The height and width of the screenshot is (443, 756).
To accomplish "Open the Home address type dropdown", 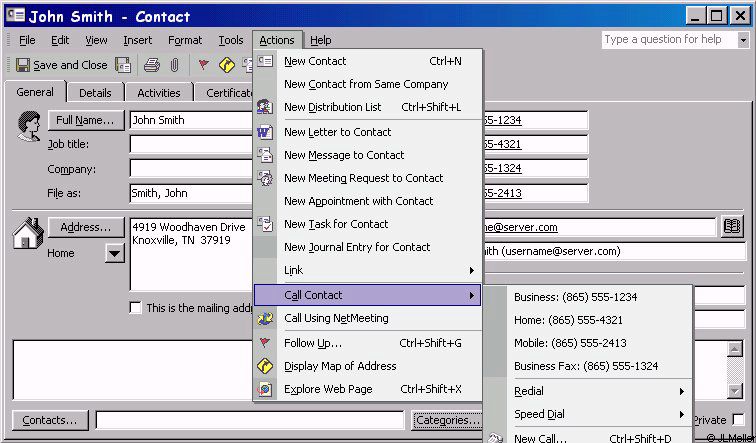I will coord(115,253).
